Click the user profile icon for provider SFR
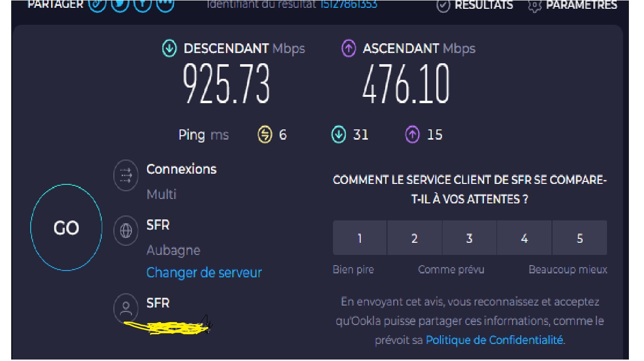This screenshot has width=644, height=361. [126, 308]
